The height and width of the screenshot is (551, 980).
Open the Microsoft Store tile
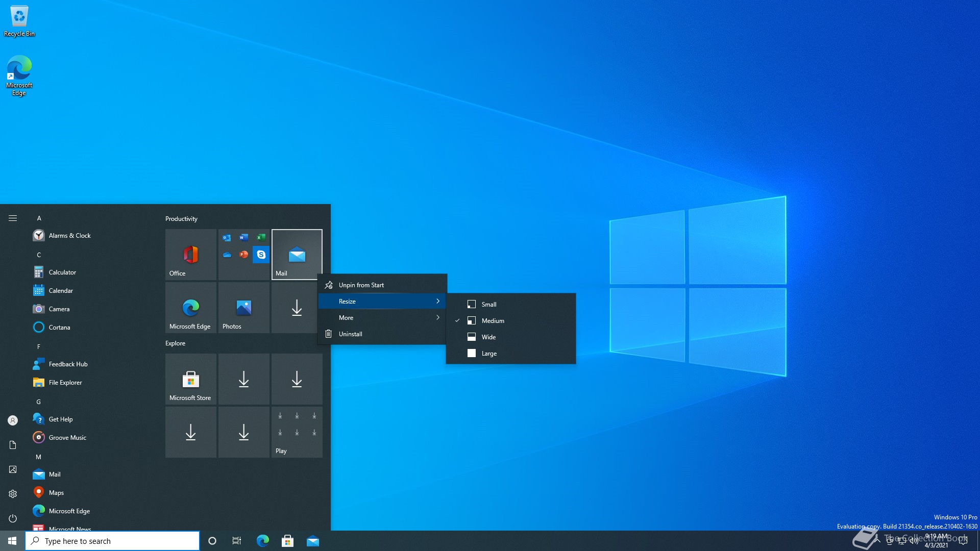191,379
